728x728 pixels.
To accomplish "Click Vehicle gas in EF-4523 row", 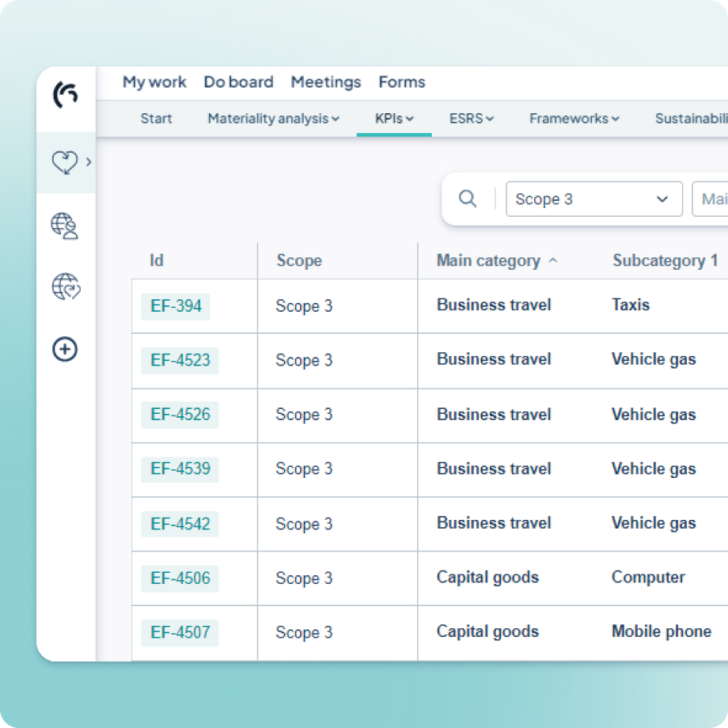I will pos(654,359).
